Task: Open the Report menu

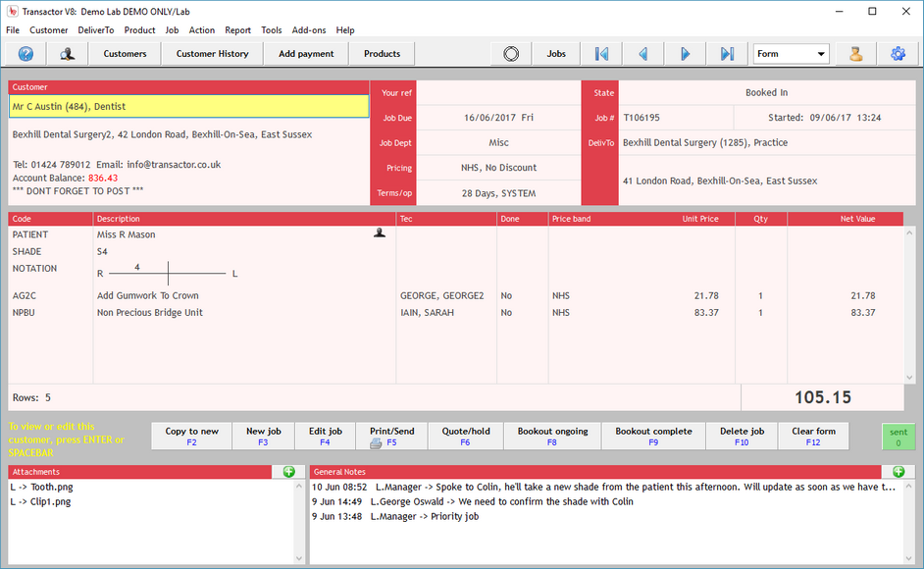Action: pos(237,30)
